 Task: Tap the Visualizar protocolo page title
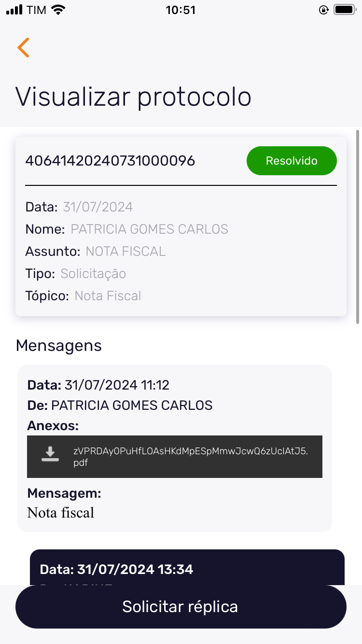[133, 97]
